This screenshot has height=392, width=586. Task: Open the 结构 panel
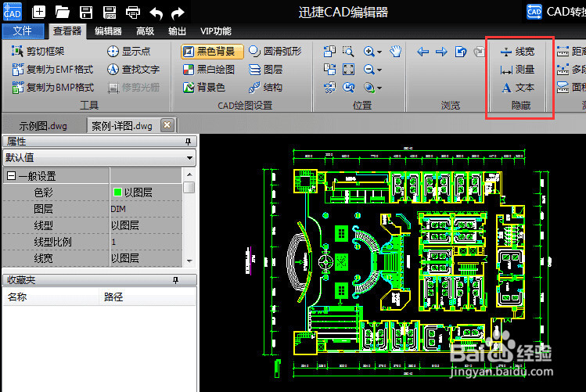click(x=265, y=88)
